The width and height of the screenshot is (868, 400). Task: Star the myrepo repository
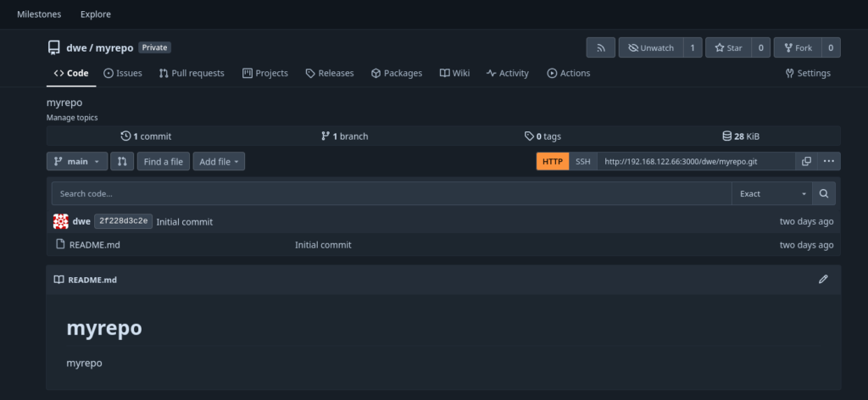pyautogui.click(x=728, y=48)
